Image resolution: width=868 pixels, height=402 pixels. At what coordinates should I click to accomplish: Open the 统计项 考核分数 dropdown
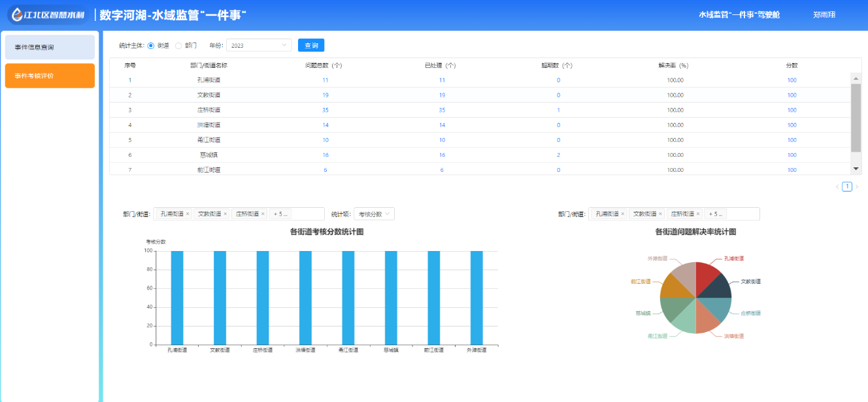click(374, 214)
